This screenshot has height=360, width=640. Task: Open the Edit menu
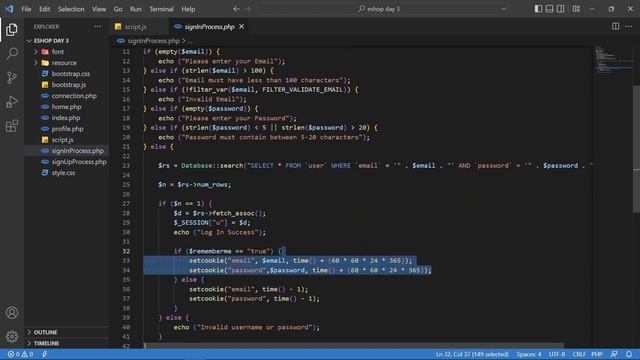[44, 9]
